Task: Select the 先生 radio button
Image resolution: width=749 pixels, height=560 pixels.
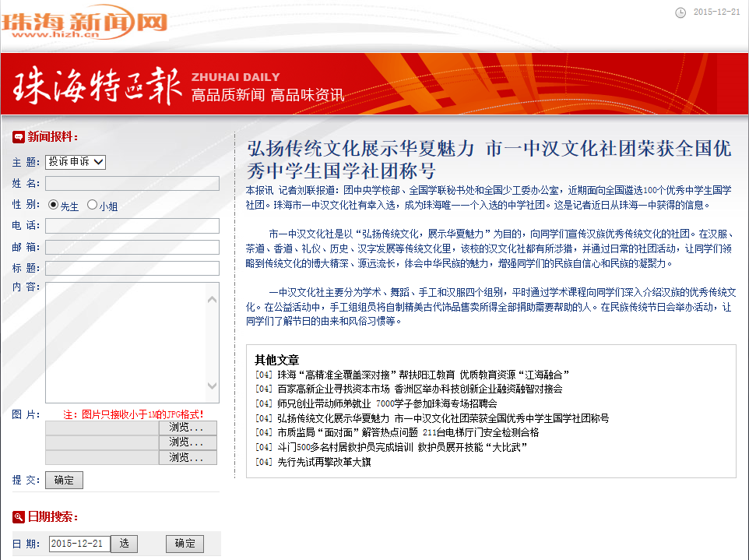Action: coord(53,205)
